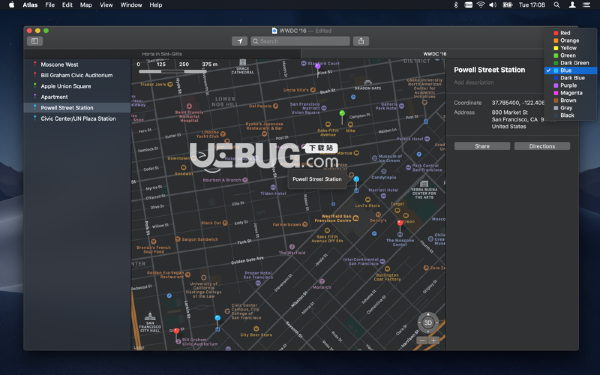Click the Powell Street Station map callout

tap(317, 179)
